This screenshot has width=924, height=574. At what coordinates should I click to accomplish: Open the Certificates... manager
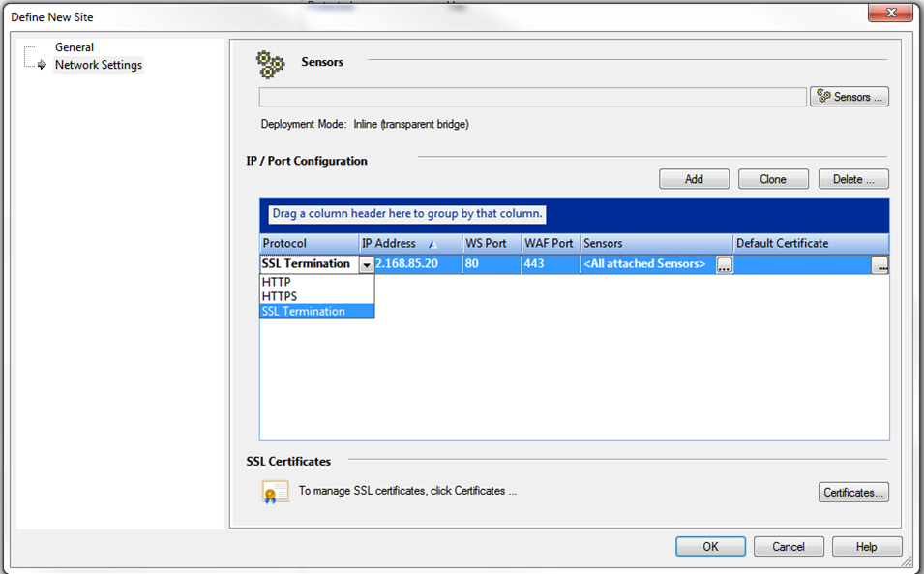pos(852,493)
